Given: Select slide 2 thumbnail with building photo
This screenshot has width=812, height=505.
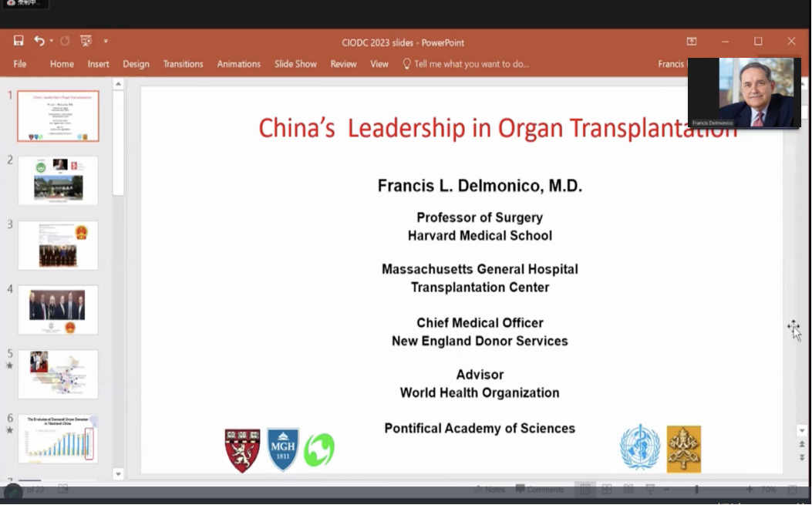Looking at the screenshot, I should click(x=58, y=180).
